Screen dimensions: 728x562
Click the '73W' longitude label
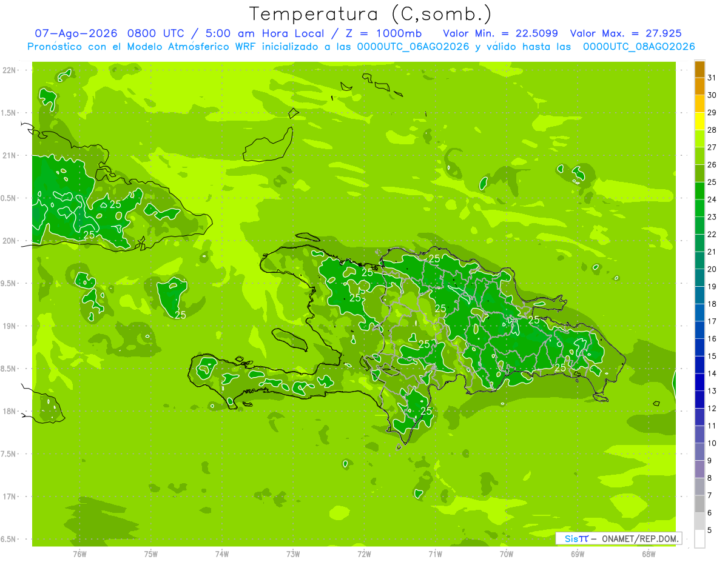pos(293,554)
